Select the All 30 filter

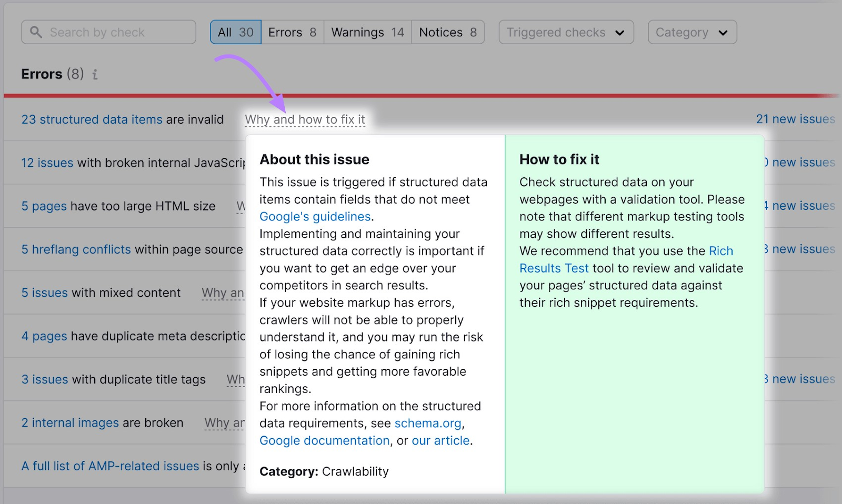(235, 32)
